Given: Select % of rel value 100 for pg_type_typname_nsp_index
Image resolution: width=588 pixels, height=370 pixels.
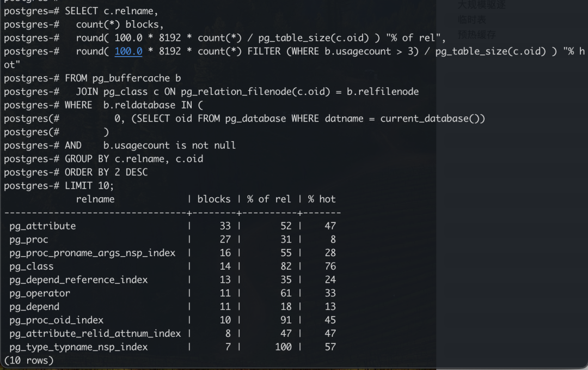Looking at the screenshot, I should tap(283, 347).
